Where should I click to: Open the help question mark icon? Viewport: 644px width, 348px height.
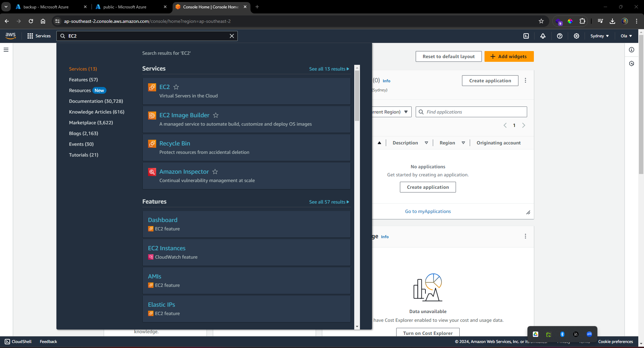[x=560, y=36]
